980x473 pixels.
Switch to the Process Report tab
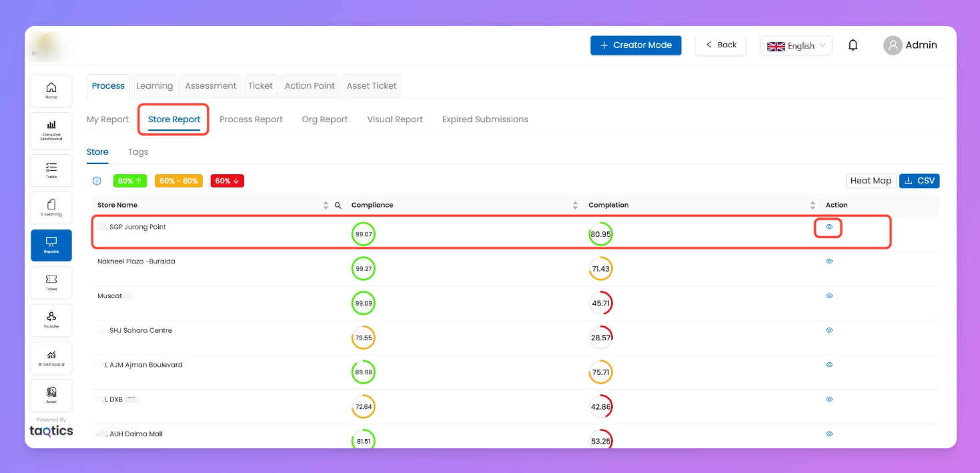[x=251, y=119]
